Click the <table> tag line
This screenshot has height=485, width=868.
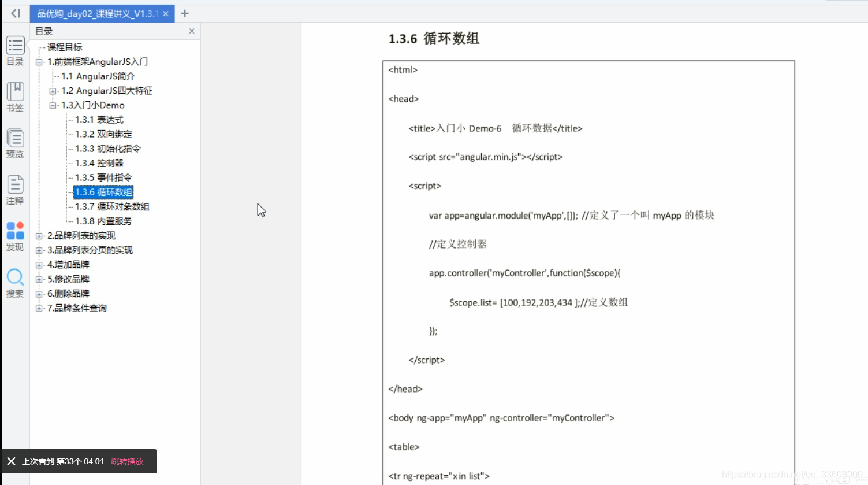tap(404, 447)
